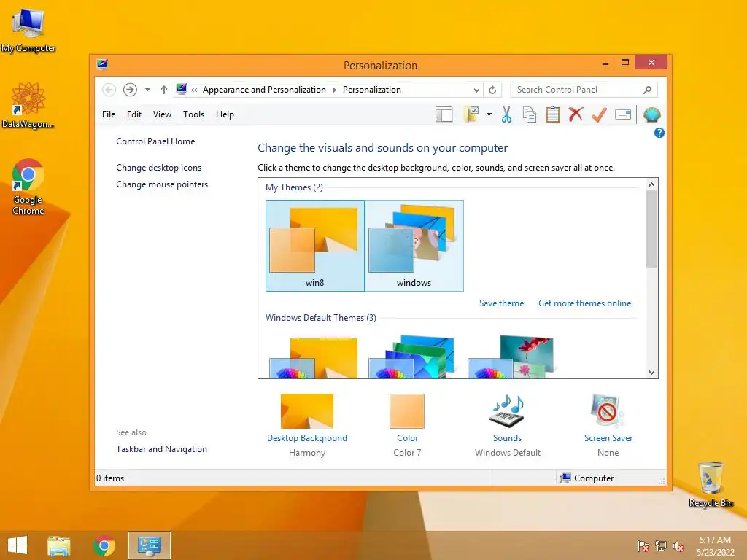Select the win8 theme
747x560 pixels.
[315, 245]
